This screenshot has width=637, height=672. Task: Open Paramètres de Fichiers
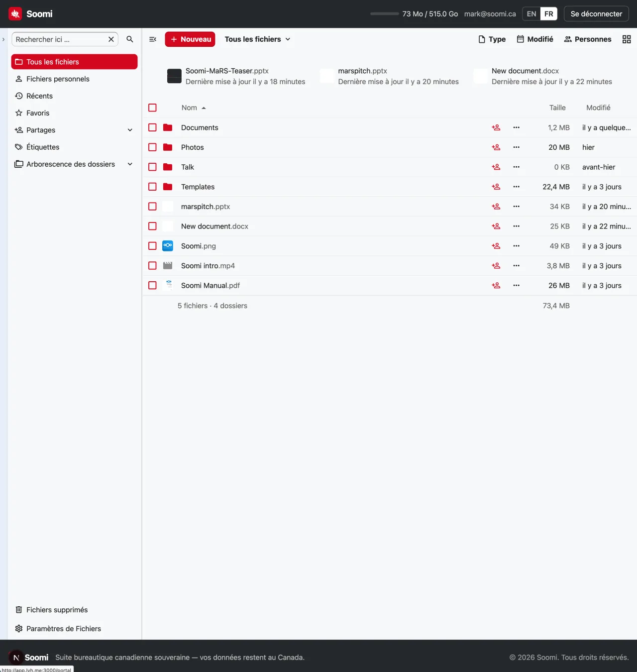tap(74, 629)
